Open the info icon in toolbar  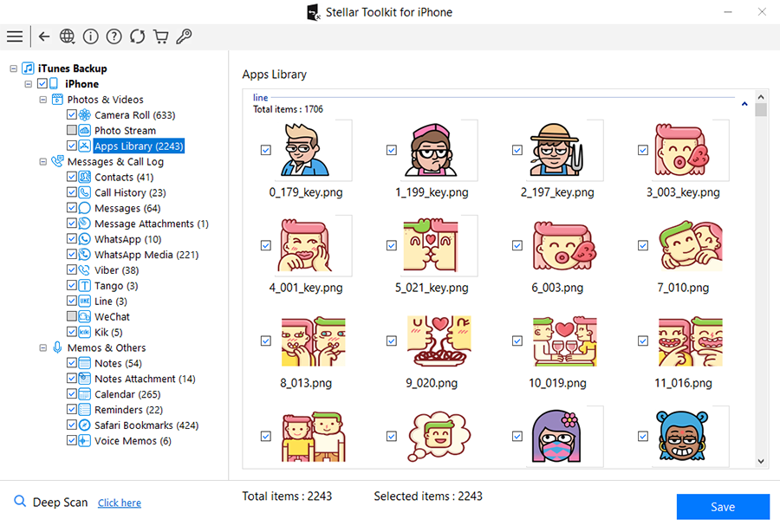91,36
